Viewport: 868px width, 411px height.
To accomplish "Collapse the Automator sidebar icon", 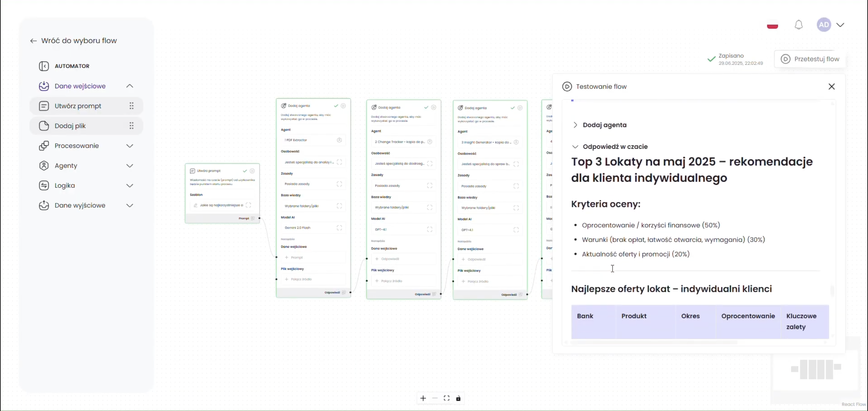I will (44, 66).
